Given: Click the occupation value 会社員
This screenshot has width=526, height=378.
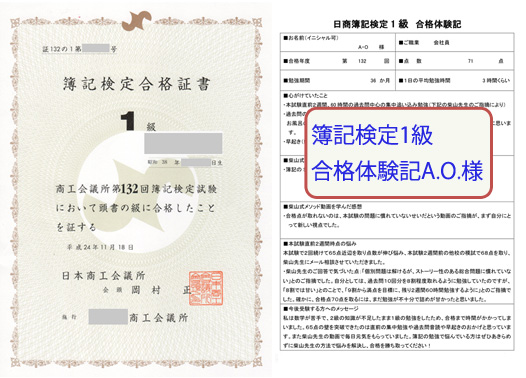Looking at the screenshot, I should [441, 43].
